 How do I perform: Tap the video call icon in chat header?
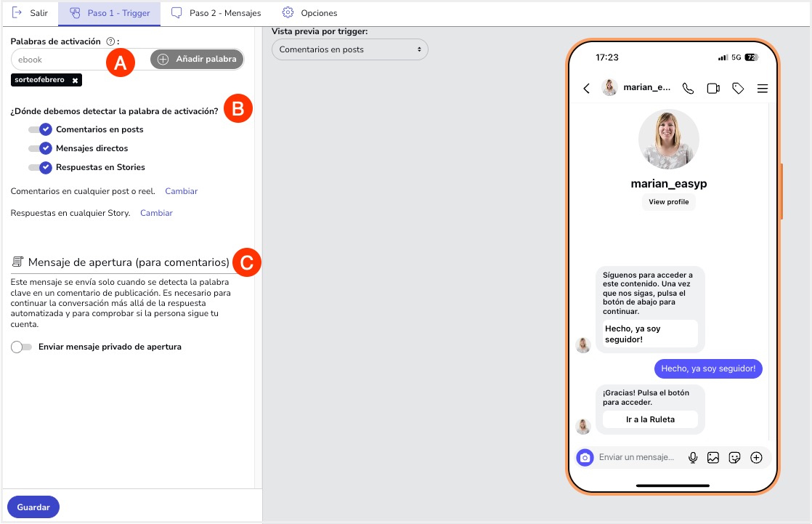click(713, 89)
